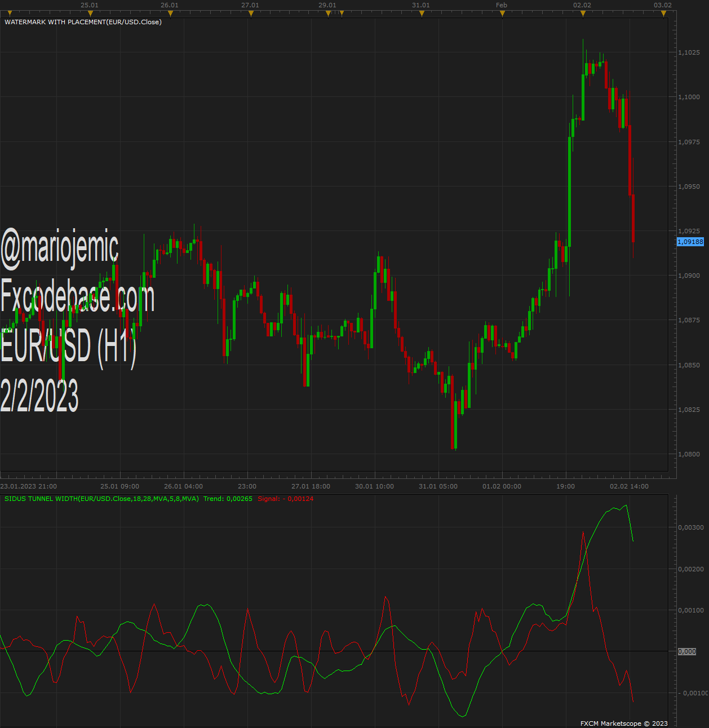This screenshot has width=709, height=728.
Task: Click the 23.01.2023 21:00 time axis label
Action: (x=29, y=486)
